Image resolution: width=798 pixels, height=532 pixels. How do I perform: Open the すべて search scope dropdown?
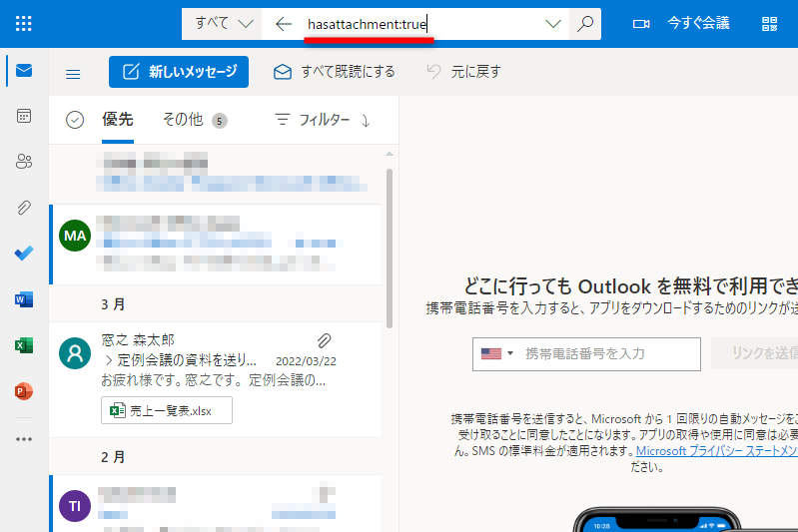[x=224, y=24]
